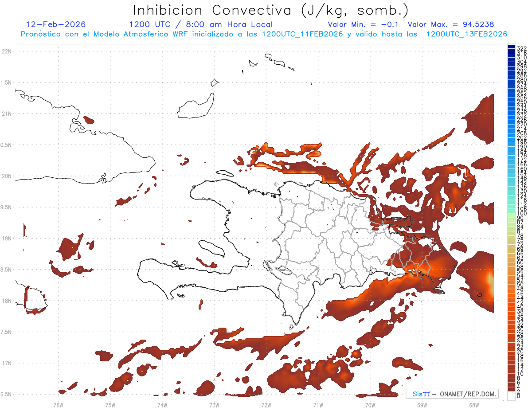
Task: Click the date '12-Feb-2026'
Action: coord(56,24)
